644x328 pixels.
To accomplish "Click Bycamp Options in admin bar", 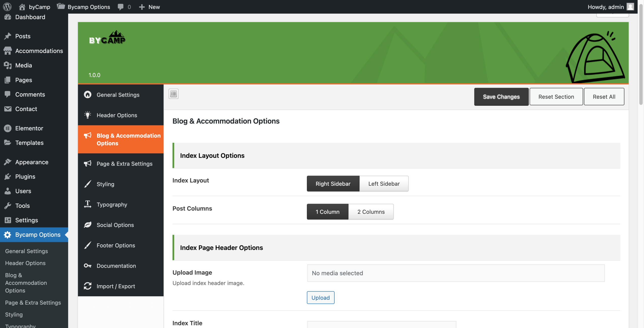I will click(84, 7).
